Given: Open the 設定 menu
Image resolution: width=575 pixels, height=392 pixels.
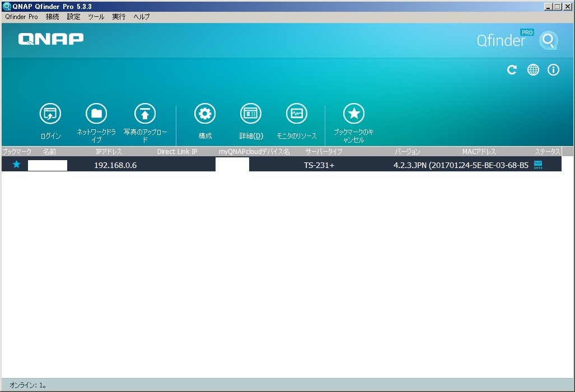Looking at the screenshot, I should 73,17.
